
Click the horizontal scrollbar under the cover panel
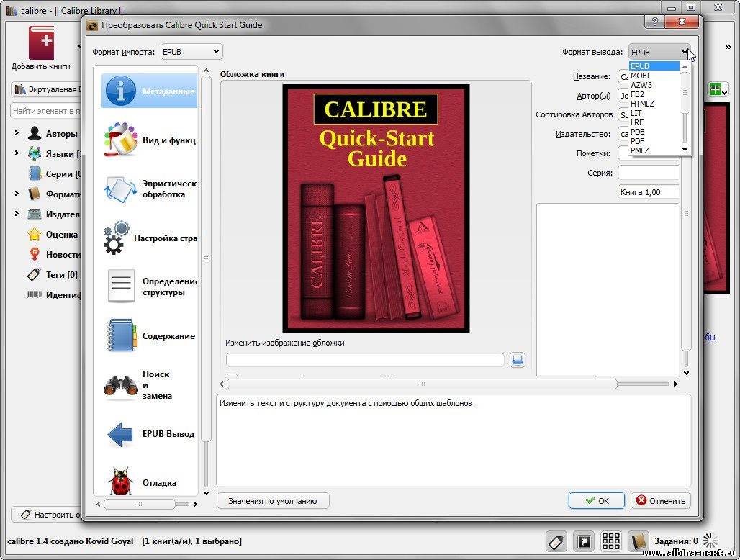(422, 384)
